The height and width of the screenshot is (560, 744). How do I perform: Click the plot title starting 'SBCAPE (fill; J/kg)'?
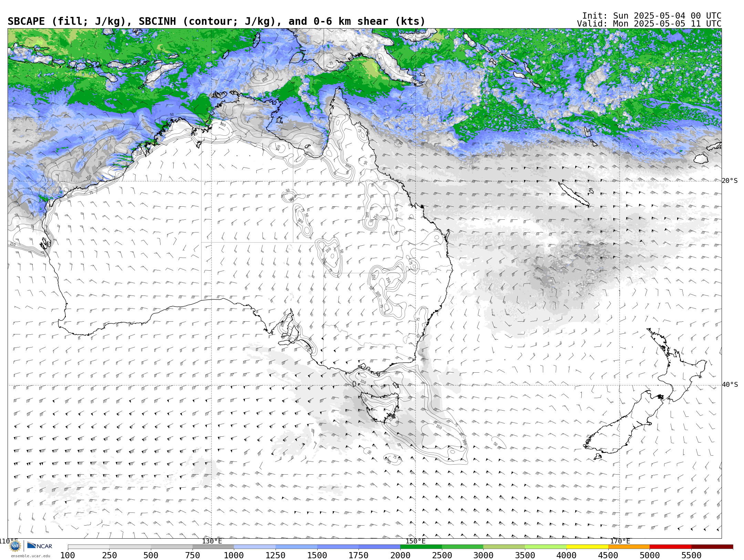(x=216, y=21)
